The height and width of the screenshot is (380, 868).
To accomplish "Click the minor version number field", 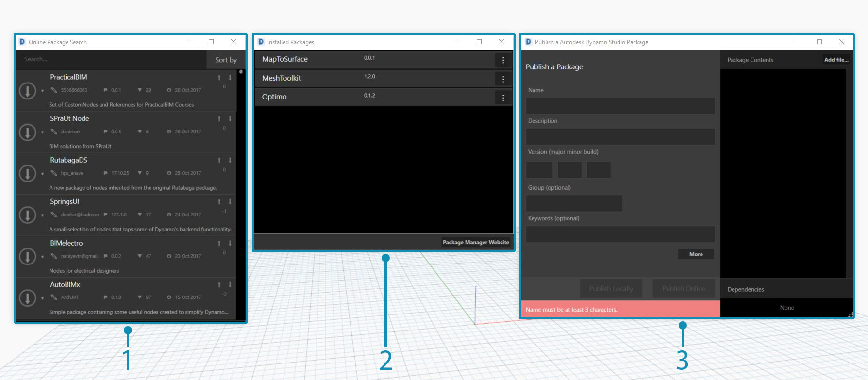I will [x=569, y=170].
